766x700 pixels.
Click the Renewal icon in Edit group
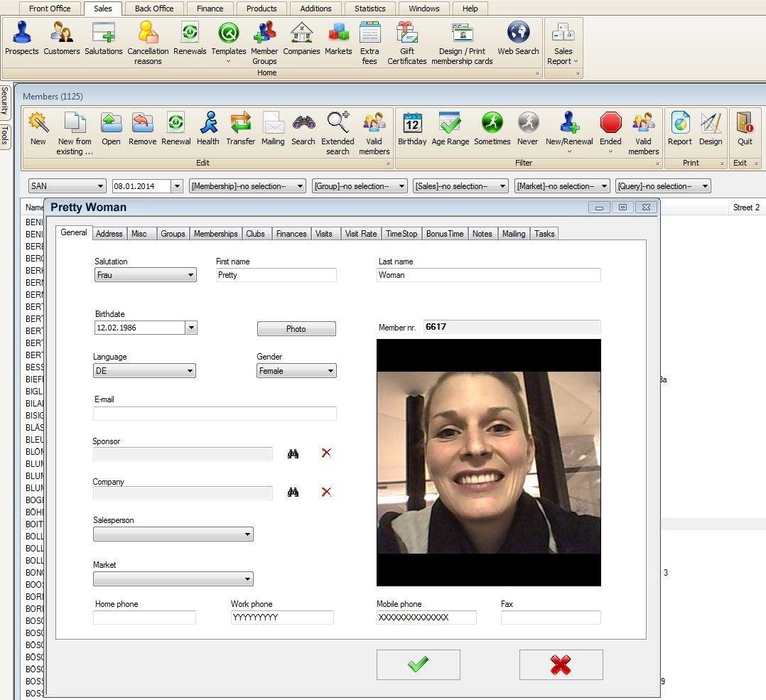pyautogui.click(x=176, y=129)
